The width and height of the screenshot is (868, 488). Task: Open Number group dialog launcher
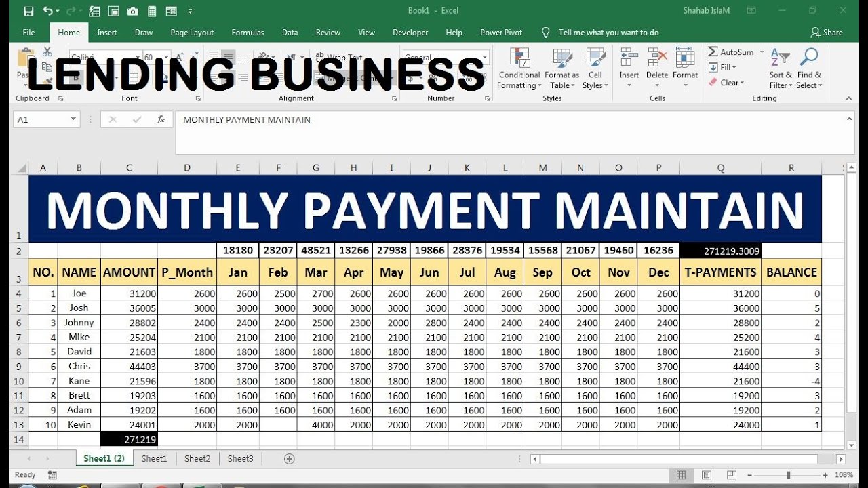tap(487, 98)
